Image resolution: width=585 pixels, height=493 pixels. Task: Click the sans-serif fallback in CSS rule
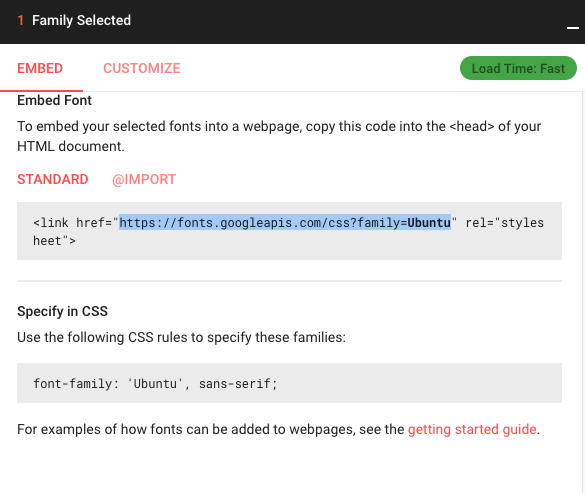(x=234, y=384)
